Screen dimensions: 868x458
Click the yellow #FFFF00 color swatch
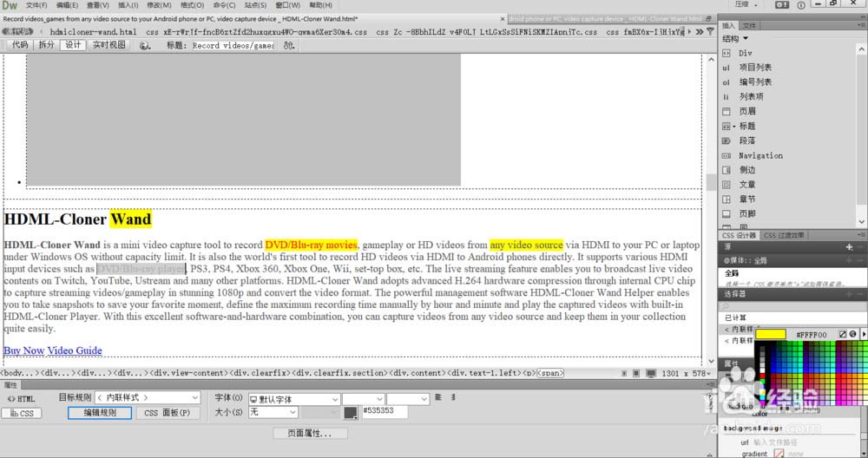770,334
